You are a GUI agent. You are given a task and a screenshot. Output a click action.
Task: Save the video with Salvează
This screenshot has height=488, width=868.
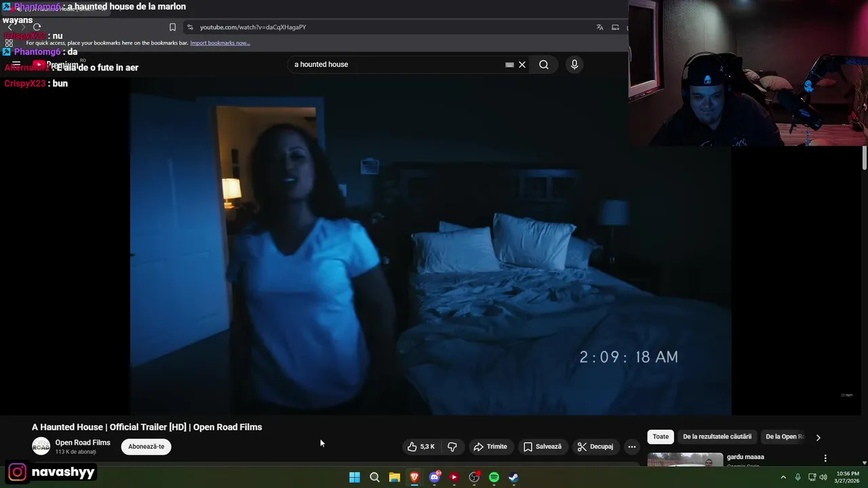click(x=542, y=447)
